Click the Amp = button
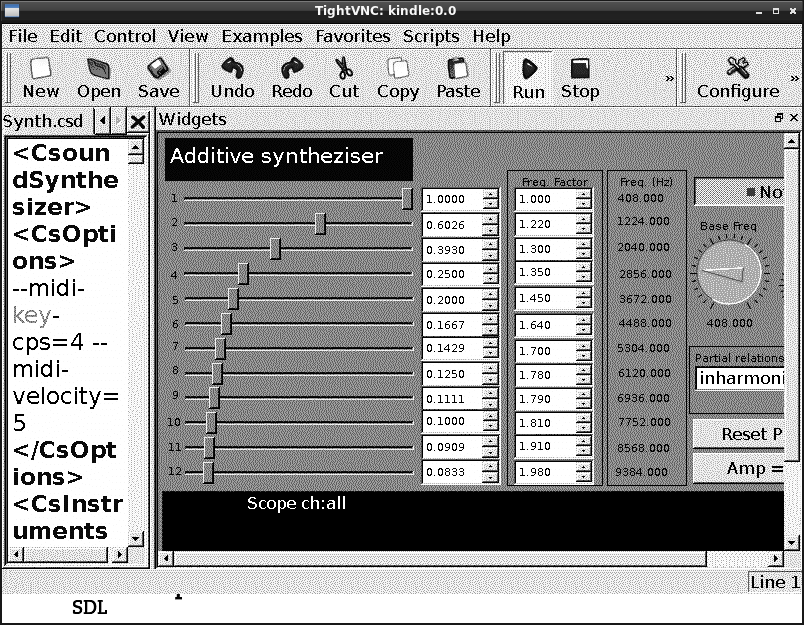The image size is (804, 625). 739,469
